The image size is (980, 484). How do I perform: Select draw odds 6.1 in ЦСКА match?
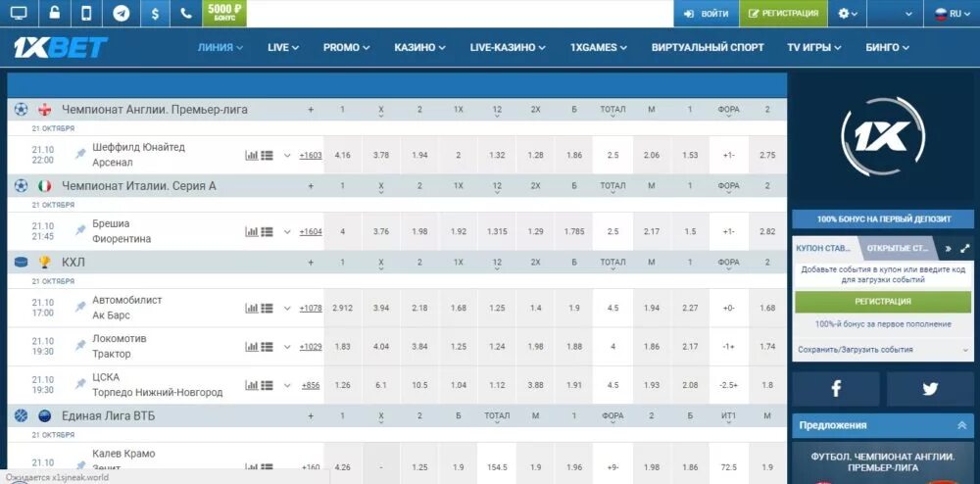coord(380,385)
